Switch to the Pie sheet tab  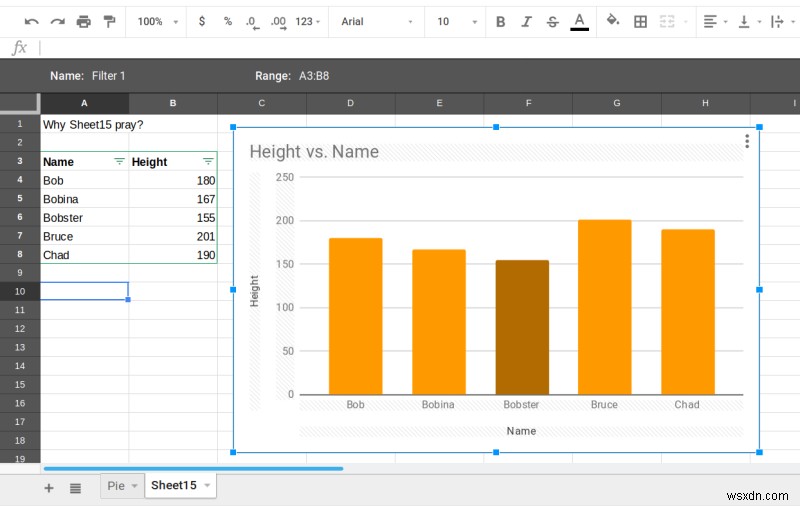click(x=121, y=485)
